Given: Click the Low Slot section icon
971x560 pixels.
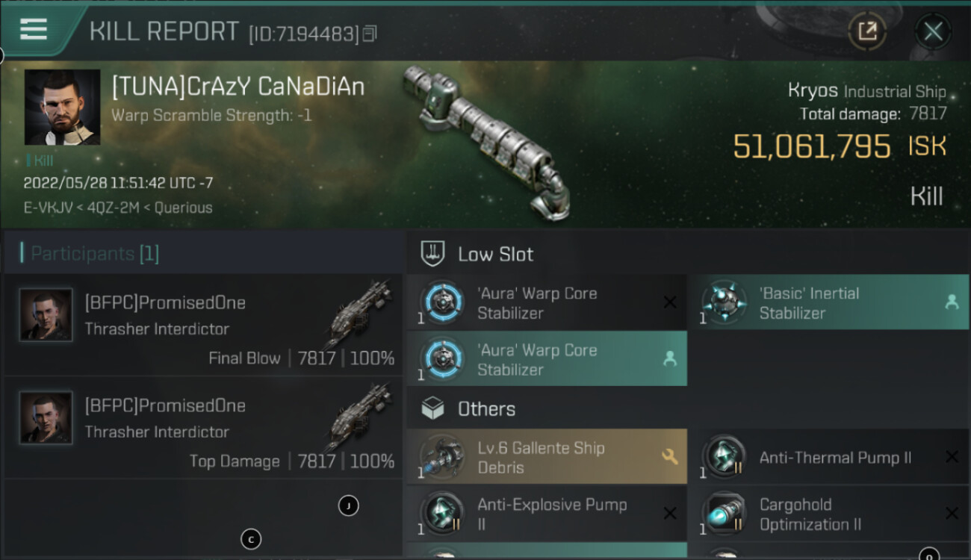Looking at the screenshot, I should coord(434,254).
